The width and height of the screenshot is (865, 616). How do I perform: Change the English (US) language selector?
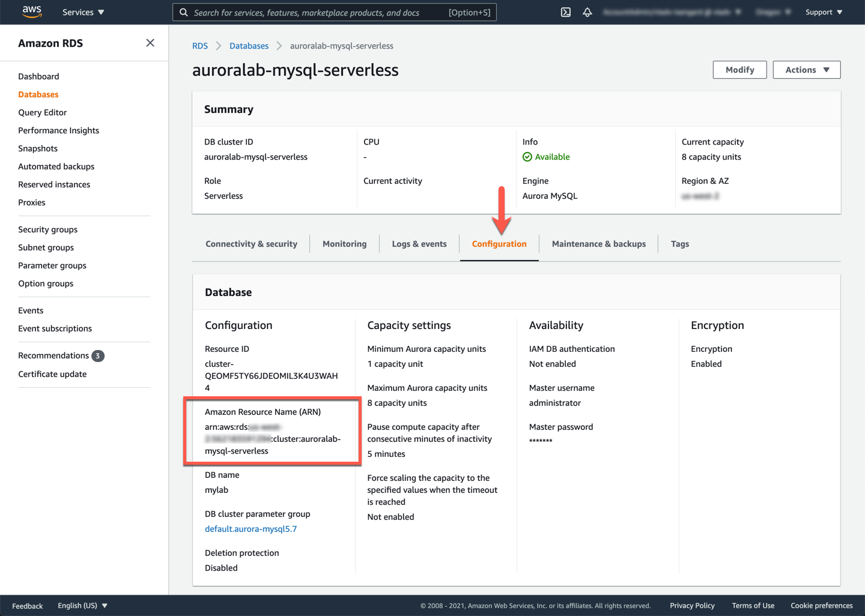coord(82,606)
